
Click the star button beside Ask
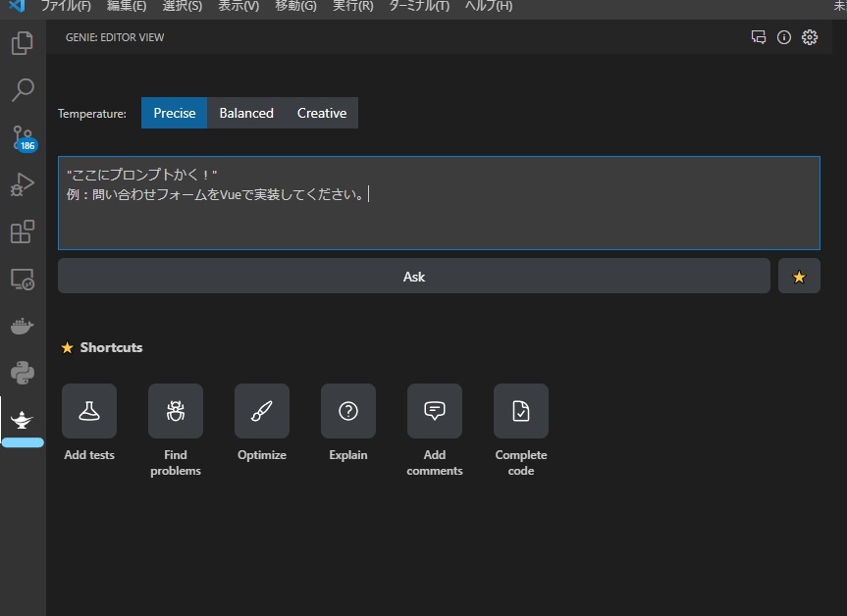799,277
